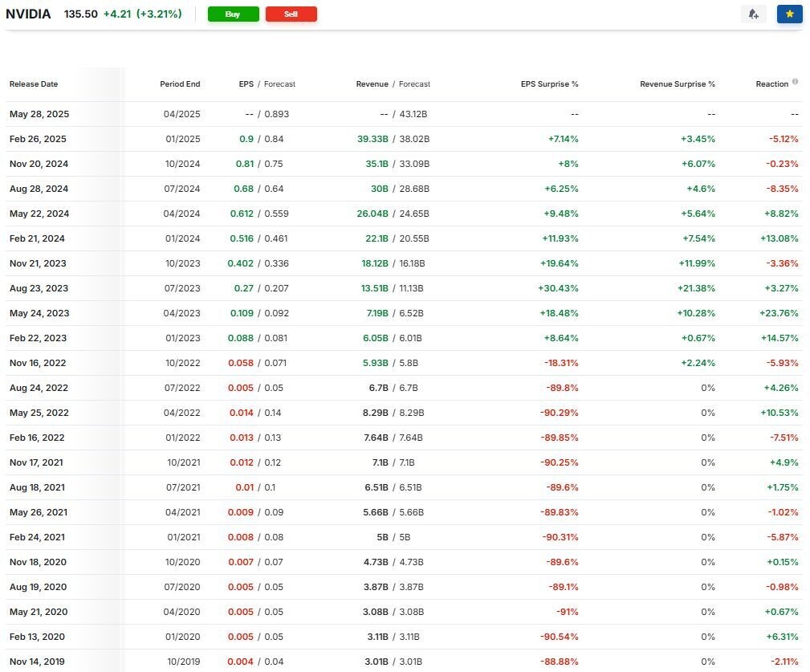Screen dimensions: 810x672
Task: Toggle the star watchlist button
Action: point(789,14)
